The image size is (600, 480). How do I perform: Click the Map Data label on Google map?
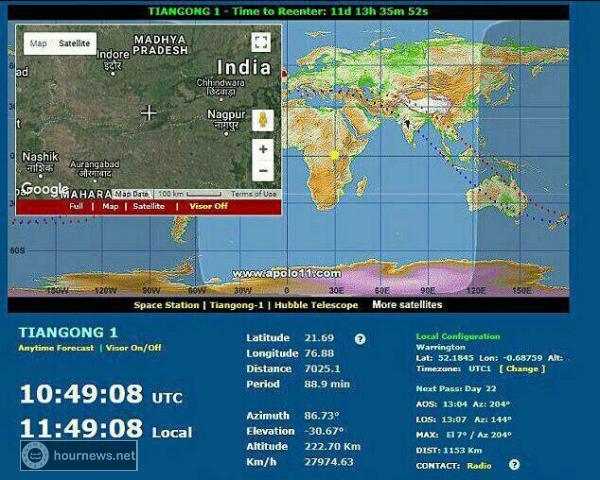132,194
